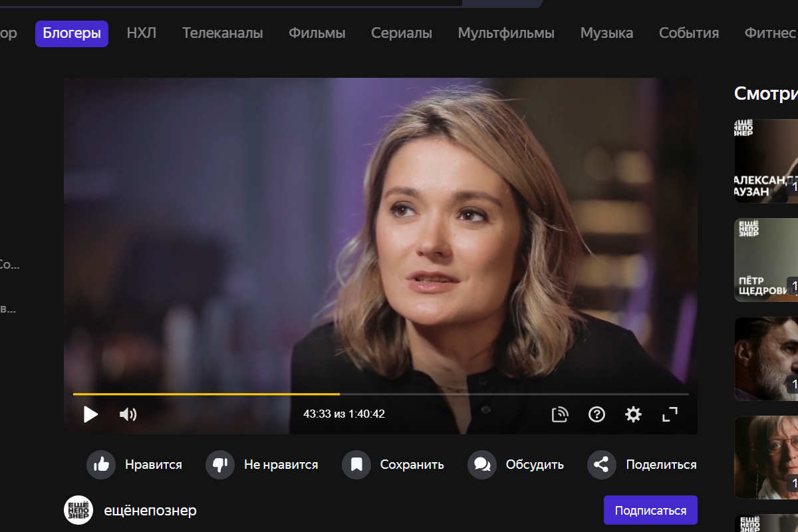
Task: Enter fullscreen mode in the player
Action: click(670, 415)
